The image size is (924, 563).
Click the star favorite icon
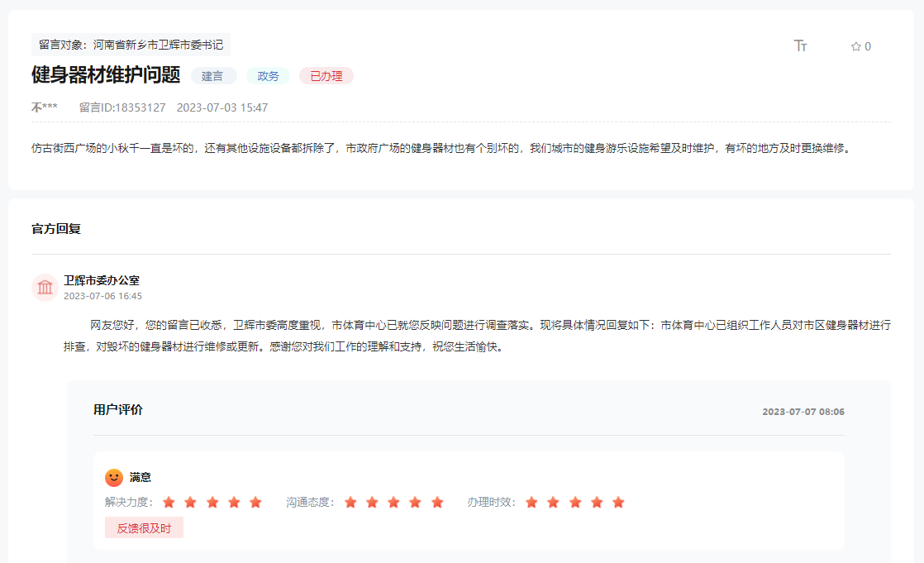click(x=856, y=47)
